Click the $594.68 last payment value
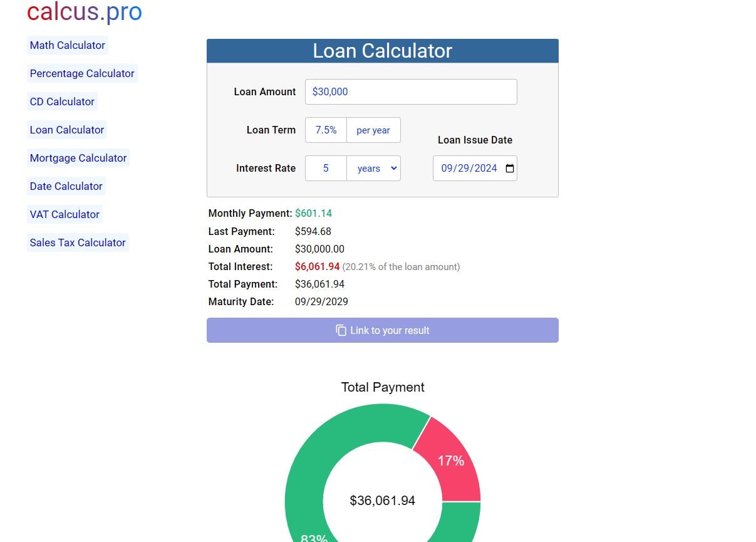 [x=313, y=231]
